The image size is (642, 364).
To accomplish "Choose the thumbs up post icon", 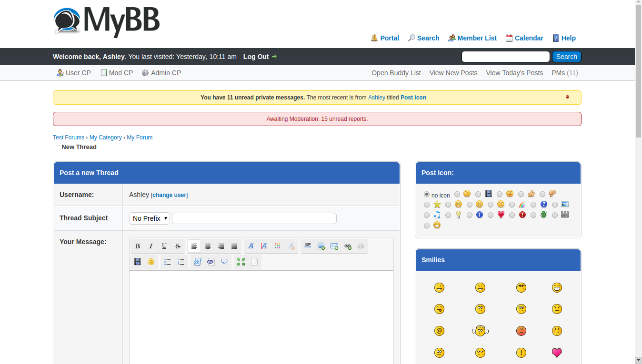I will [x=521, y=194].
